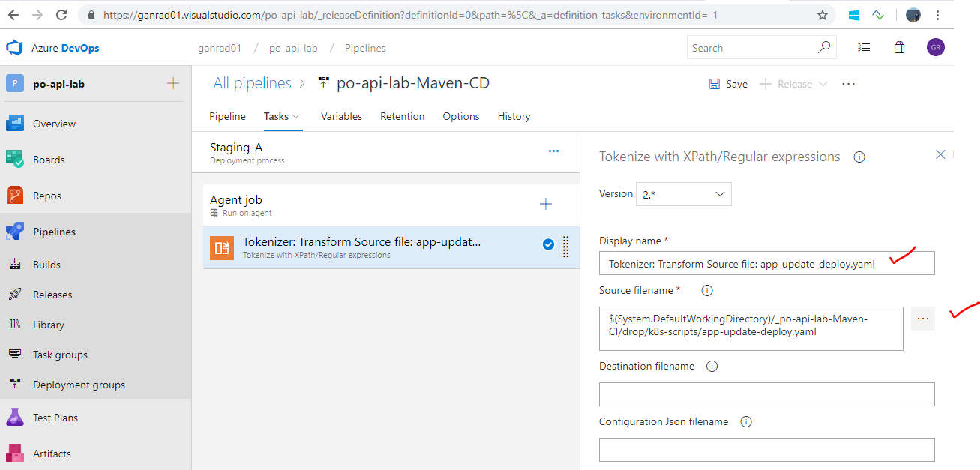This screenshot has width=980, height=470.
Task: Open the Repos section icon
Action: (x=15, y=196)
